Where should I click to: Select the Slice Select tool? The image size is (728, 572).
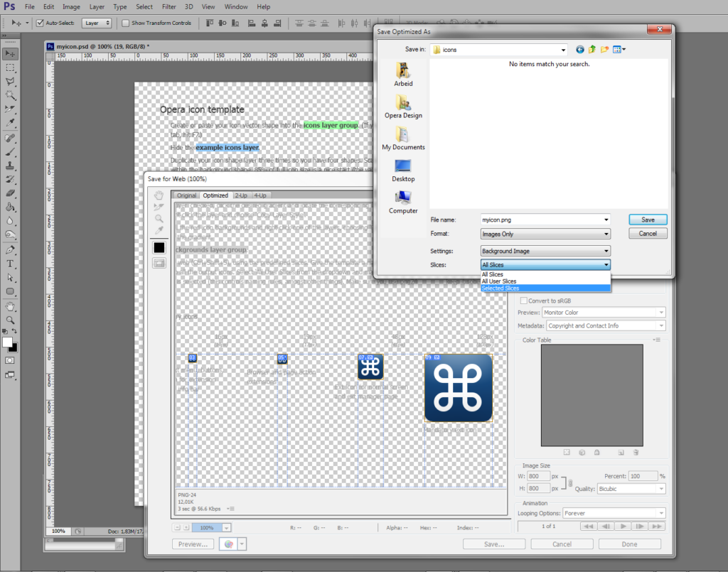(x=158, y=207)
